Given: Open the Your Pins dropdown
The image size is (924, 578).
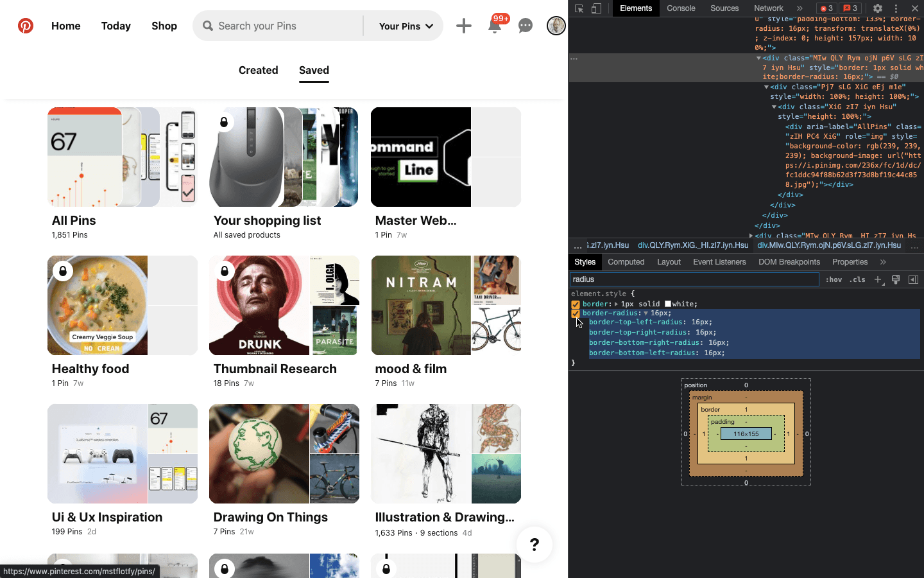Looking at the screenshot, I should point(406,26).
